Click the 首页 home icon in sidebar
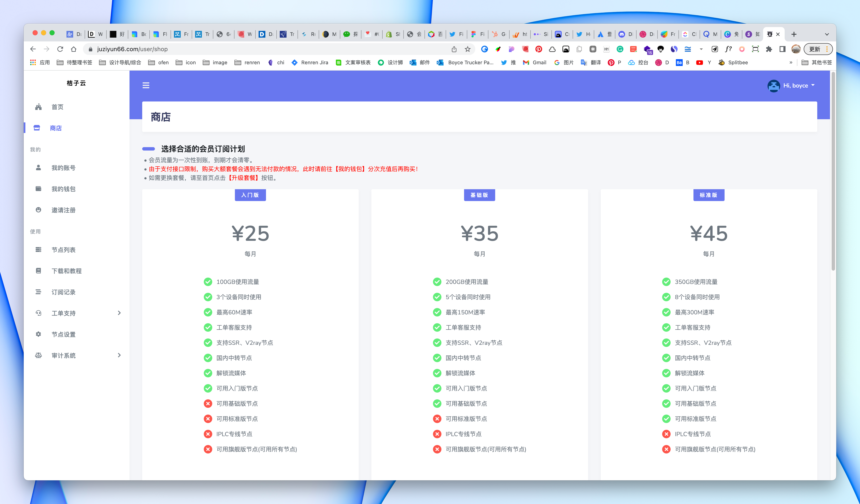Image resolution: width=860 pixels, height=504 pixels. pos(38,107)
